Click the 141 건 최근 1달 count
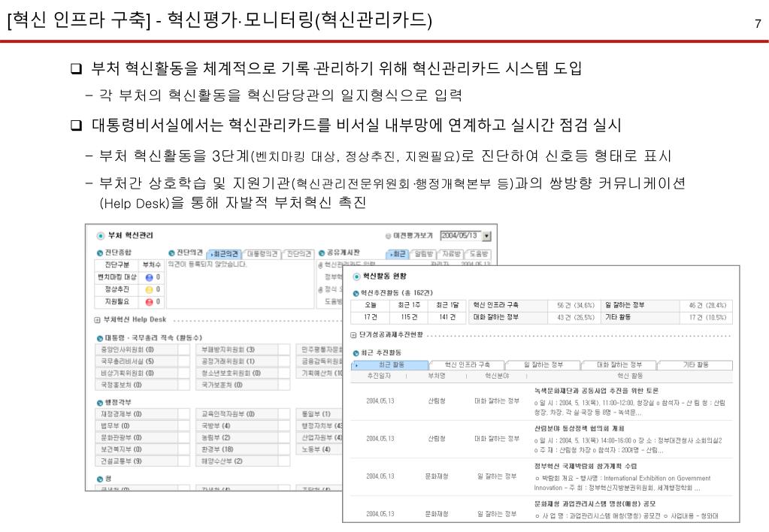This screenshot has width=769, height=532. coord(447,317)
